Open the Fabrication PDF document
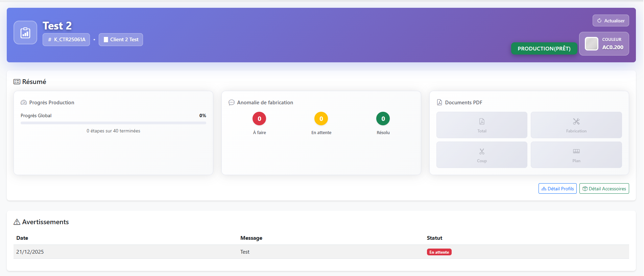Screen dimensions: 644x276 pos(576,125)
